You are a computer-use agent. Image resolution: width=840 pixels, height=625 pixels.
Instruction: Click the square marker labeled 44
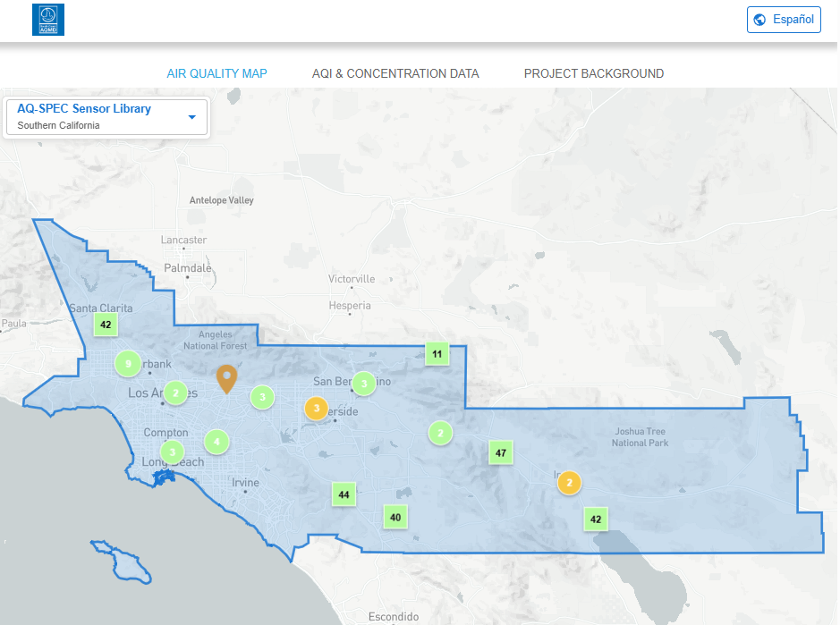click(344, 494)
